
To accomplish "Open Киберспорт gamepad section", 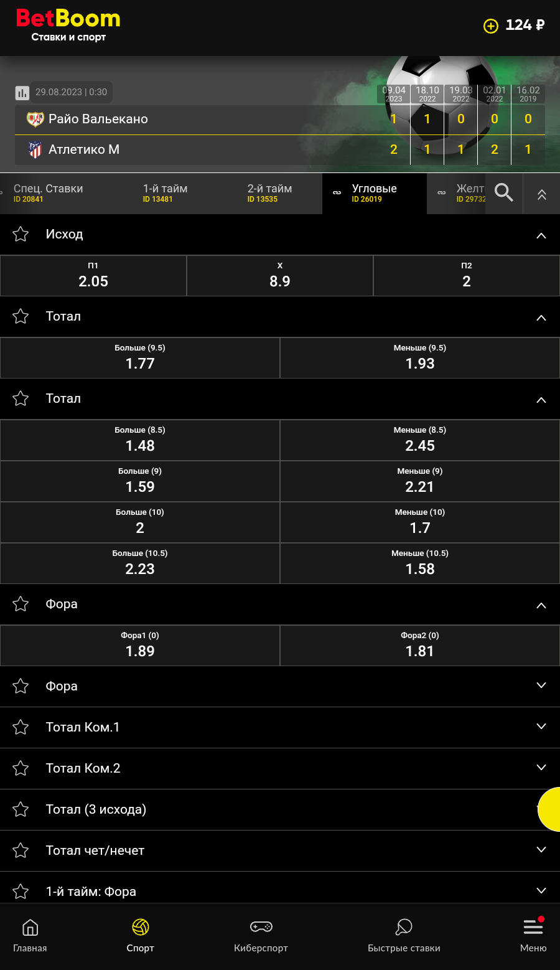I will click(x=261, y=935).
